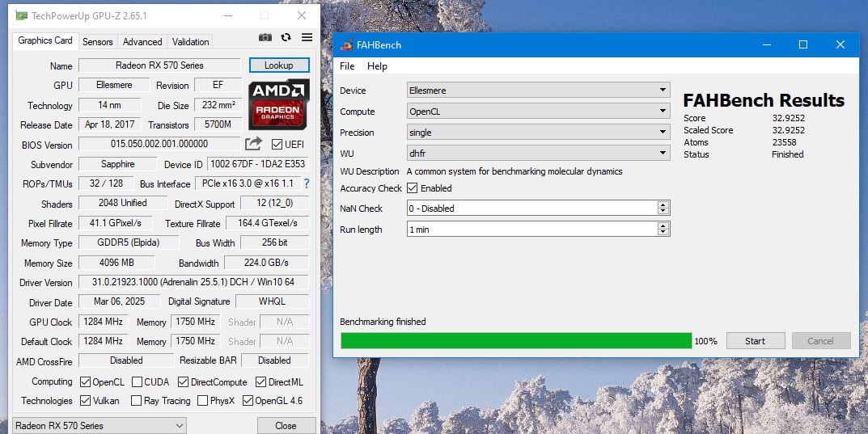Click the 'Benchmarking finished' status text
868x434 pixels.
point(383,321)
